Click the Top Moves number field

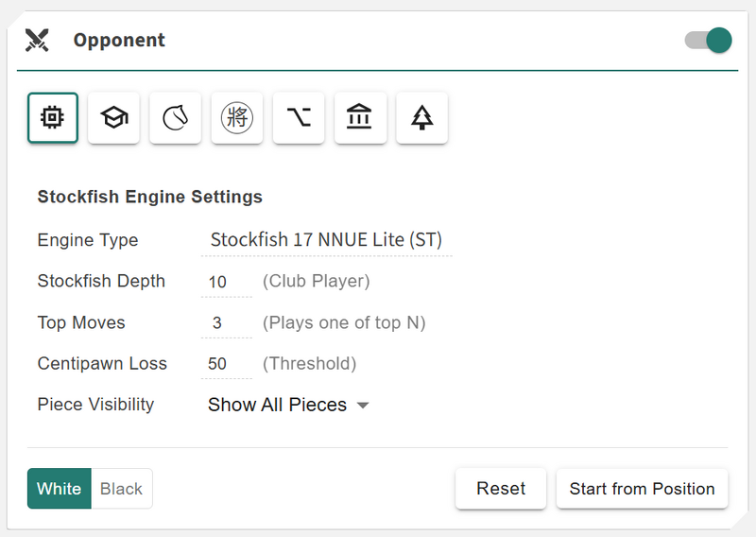[226, 323]
